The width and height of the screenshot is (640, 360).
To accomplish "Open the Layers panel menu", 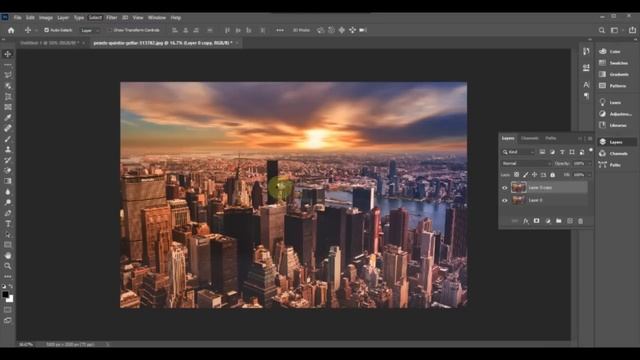I will coord(590,138).
